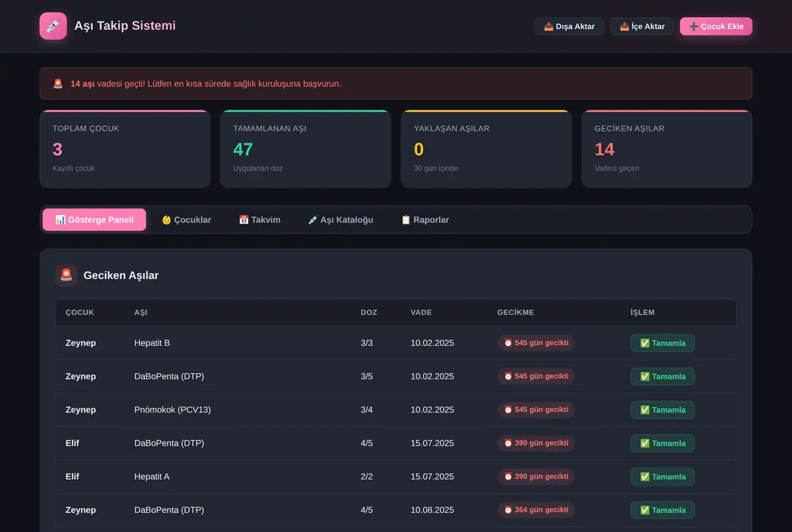Open the Çocuklar tab
This screenshot has height=532, width=792.
(x=186, y=220)
